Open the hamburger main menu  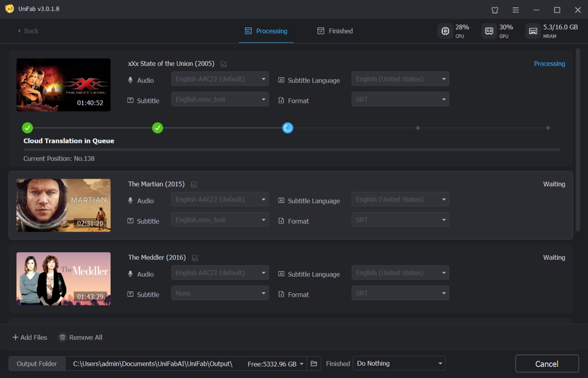coord(516,10)
